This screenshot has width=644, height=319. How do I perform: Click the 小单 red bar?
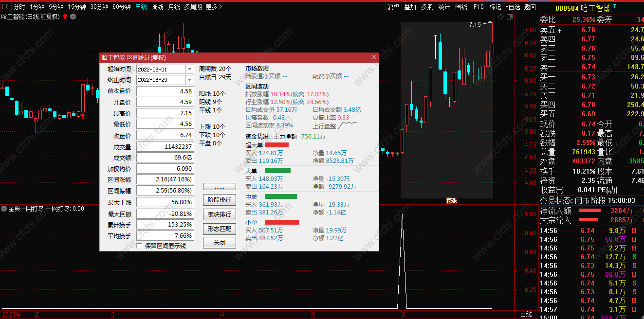click(x=282, y=222)
